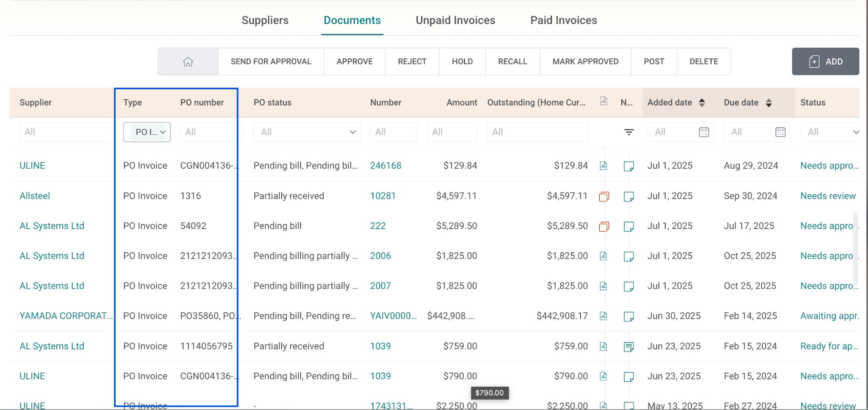
Task: Open the PO status filter dropdown
Action: click(x=307, y=132)
